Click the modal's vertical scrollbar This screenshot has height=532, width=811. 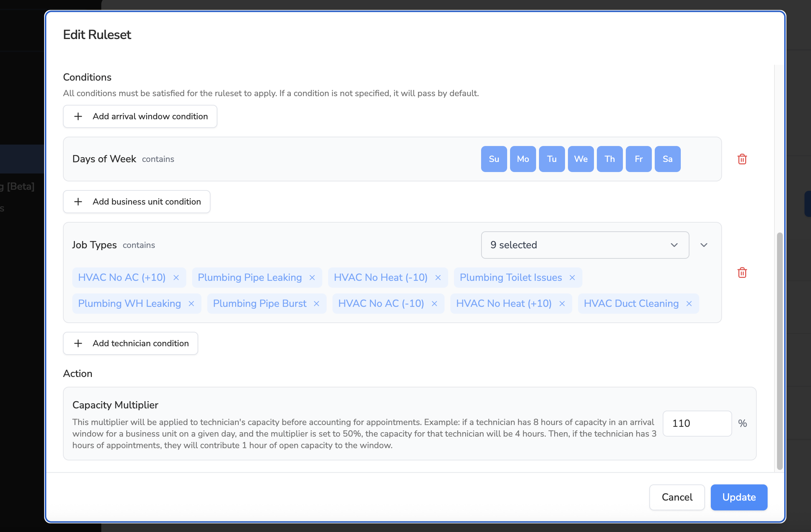780,351
